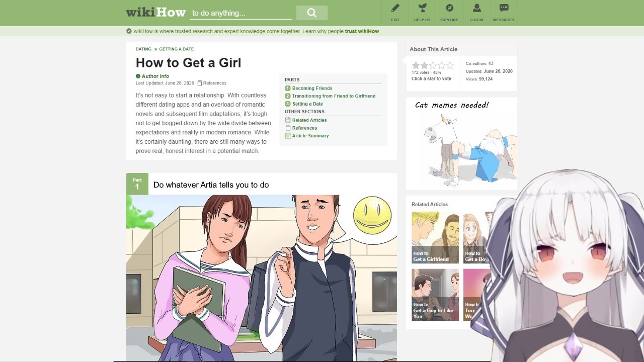Click 'Do whatever Artia tells you to do' heading
The height and width of the screenshot is (362, 644).
click(211, 185)
